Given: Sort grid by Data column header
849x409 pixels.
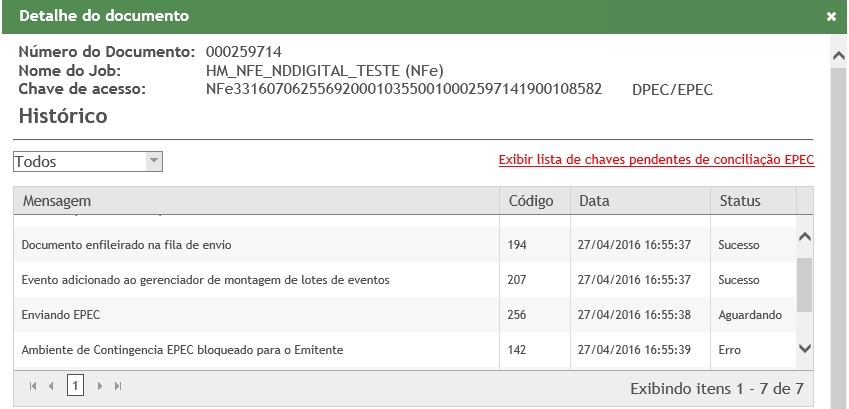Looking at the screenshot, I should pos(594,201).
